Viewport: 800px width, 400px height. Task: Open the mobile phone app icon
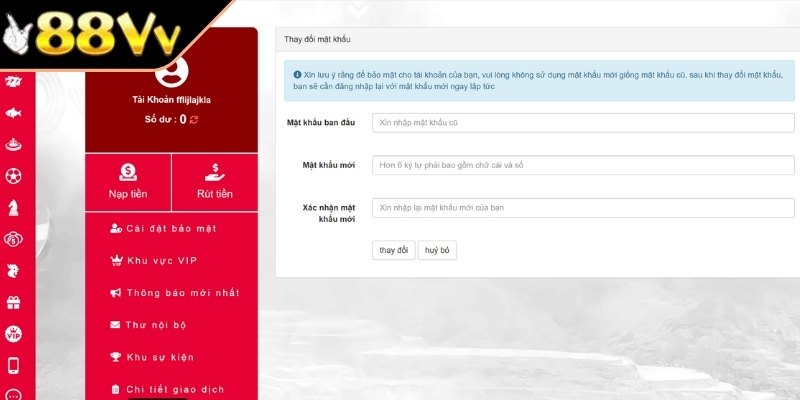coord(13,365)
